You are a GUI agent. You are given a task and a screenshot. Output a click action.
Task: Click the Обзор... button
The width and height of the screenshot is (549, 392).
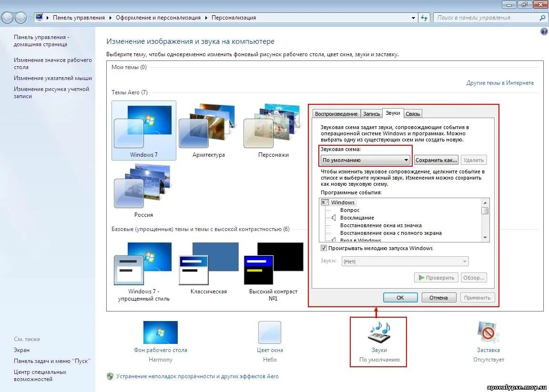pos(474,278)
